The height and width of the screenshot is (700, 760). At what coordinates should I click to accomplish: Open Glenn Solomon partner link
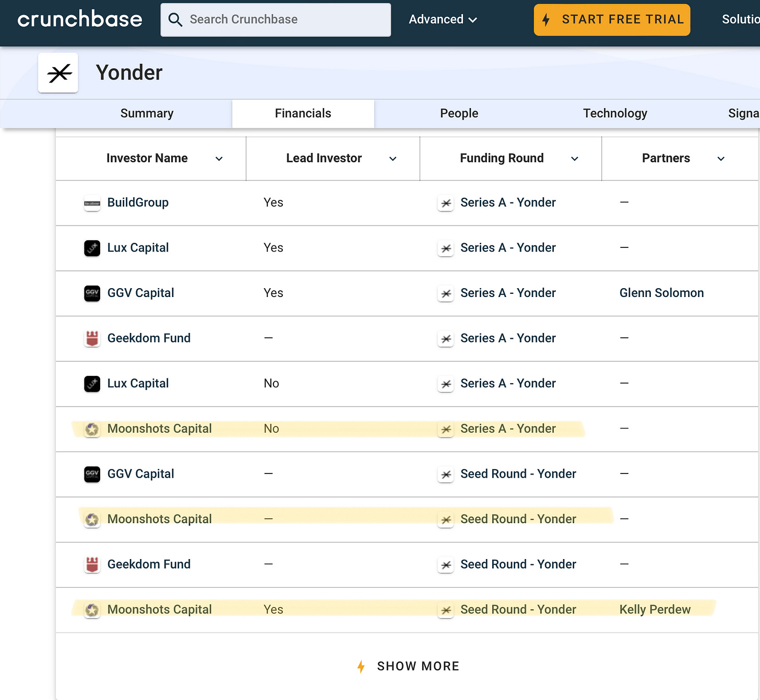[661, 293]
